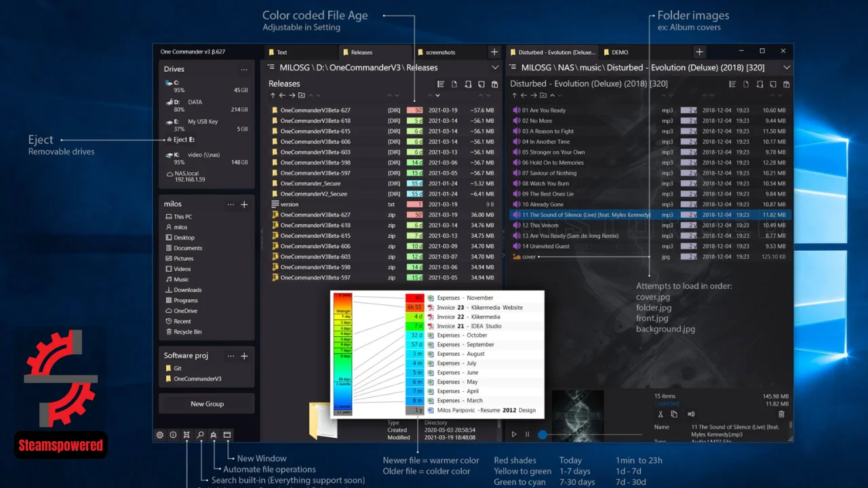Open Drives panel options menu
The image size is (868, 488).
point(244,69)
